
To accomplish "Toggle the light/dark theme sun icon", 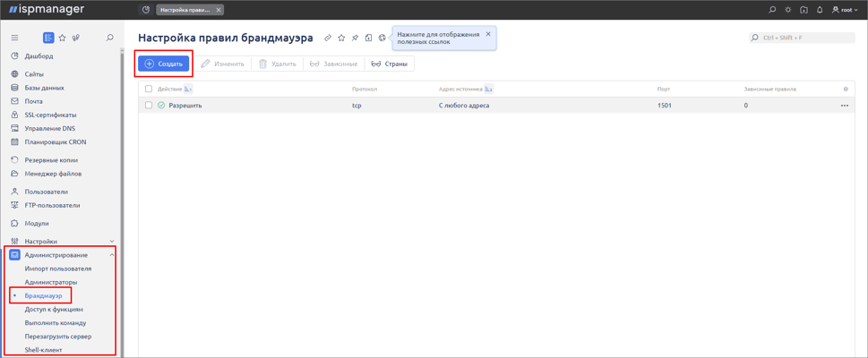I will click(788, 10).
